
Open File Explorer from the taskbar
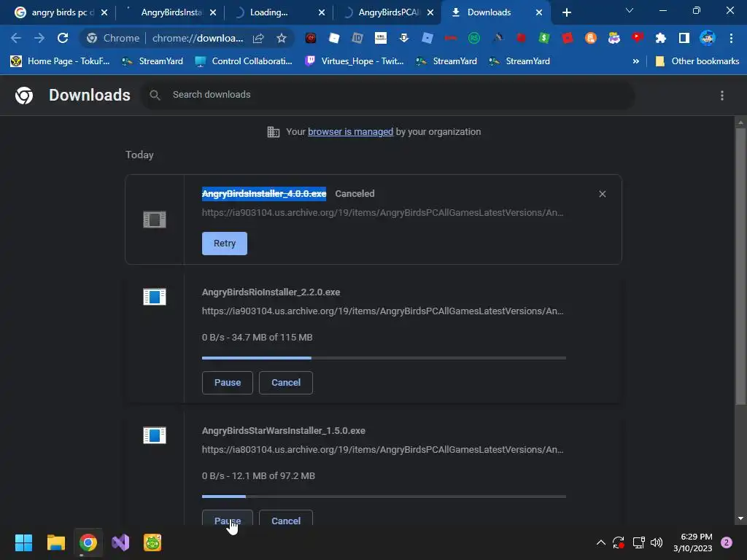(x=55, y=542)
